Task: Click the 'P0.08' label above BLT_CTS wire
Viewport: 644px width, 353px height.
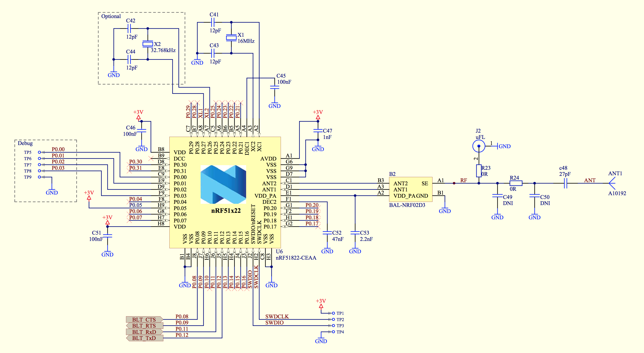Action: click(x=182, y=316)
